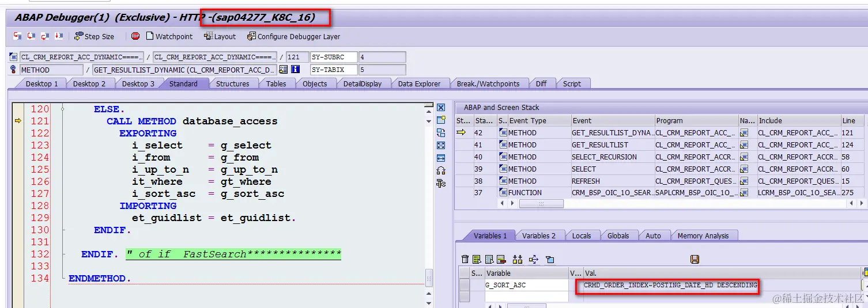Screen dimensions: 868x308
Task: Select the Standard tab
Action: pyautogui.click(x=183, y=83)
